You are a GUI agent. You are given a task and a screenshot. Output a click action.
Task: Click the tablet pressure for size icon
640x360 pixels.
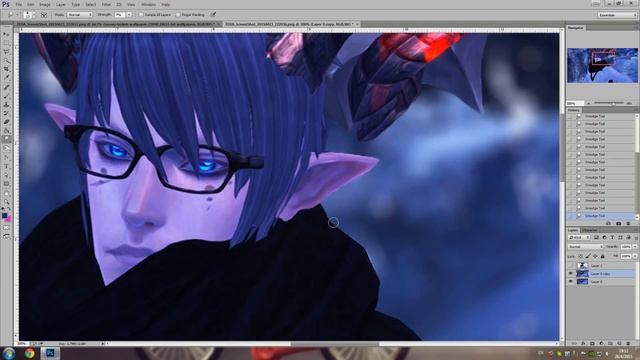click(213, 15)
